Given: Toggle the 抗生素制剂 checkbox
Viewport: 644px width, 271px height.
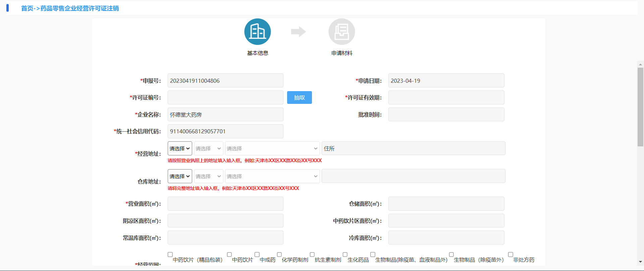Looking at the screenshot, I should (312, 255).
